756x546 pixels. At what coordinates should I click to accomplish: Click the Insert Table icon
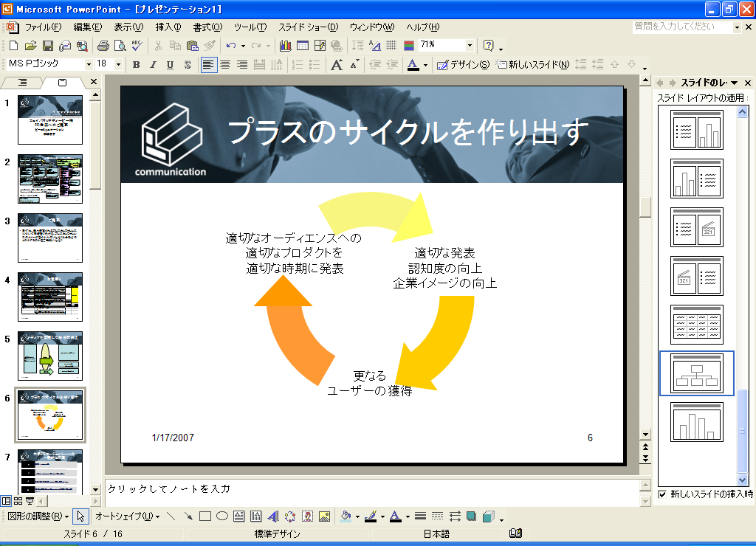pos(302,46)
